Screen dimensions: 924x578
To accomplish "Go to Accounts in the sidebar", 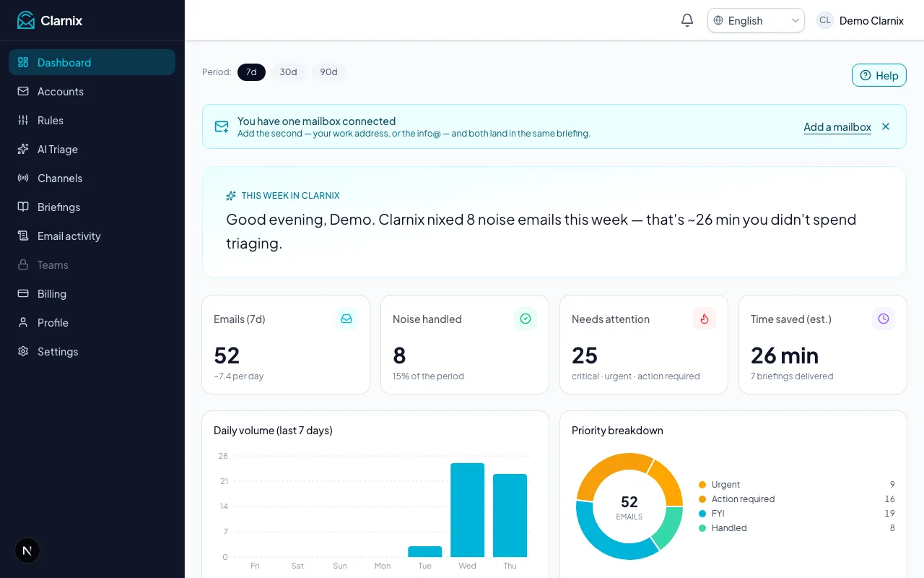I will (x=92, y=91).
